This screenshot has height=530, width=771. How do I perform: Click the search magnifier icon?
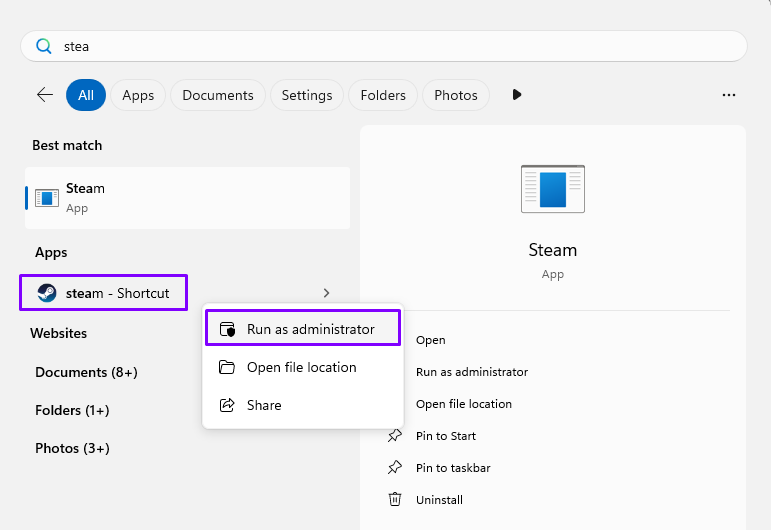43,46
